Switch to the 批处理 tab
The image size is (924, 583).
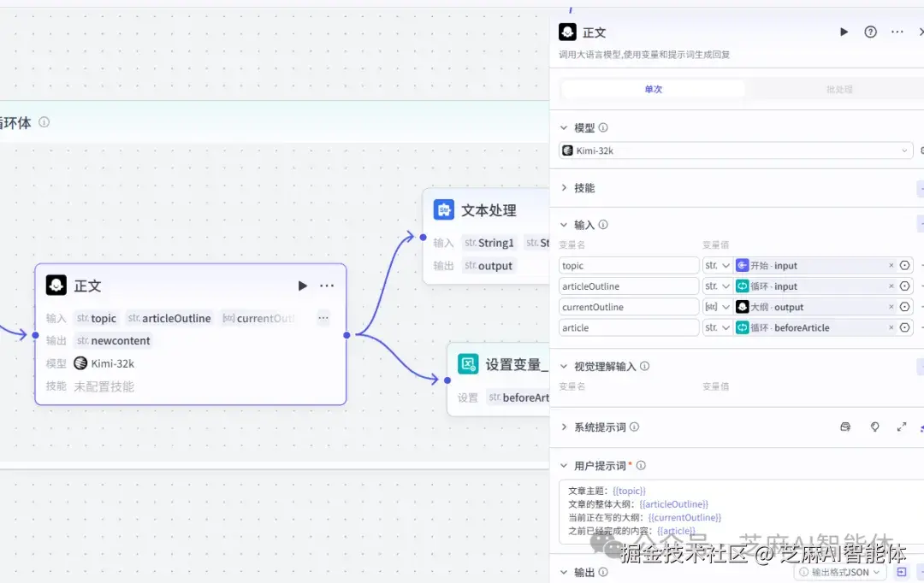coord(841,89)
